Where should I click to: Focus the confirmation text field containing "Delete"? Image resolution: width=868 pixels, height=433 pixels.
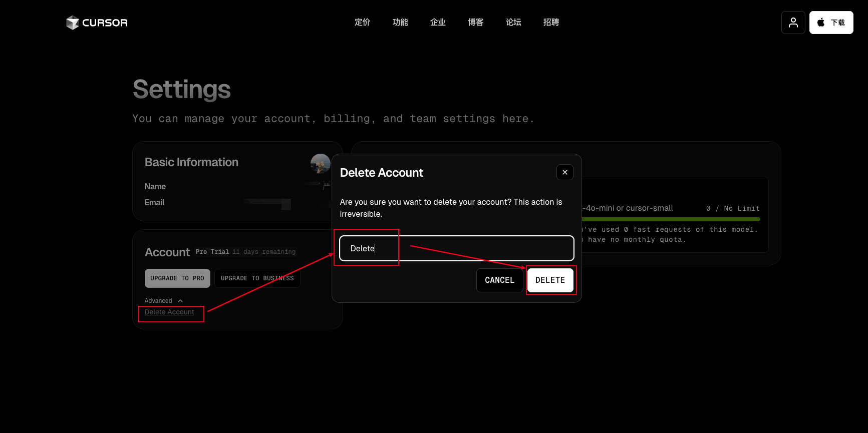point(456,248)
